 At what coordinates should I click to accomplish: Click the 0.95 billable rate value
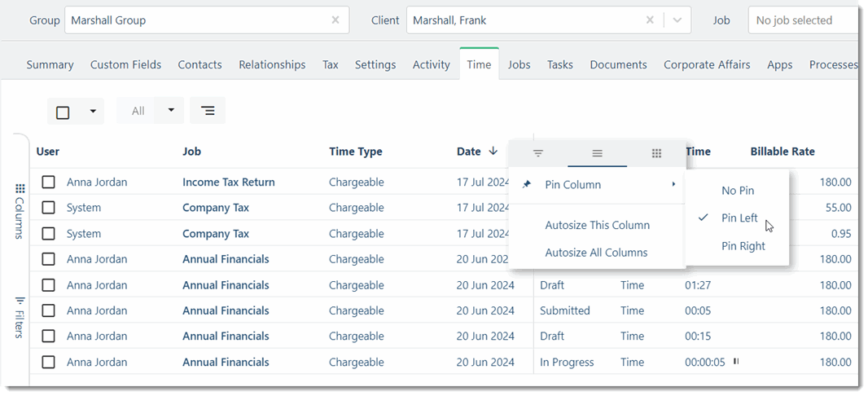(841, 234)
